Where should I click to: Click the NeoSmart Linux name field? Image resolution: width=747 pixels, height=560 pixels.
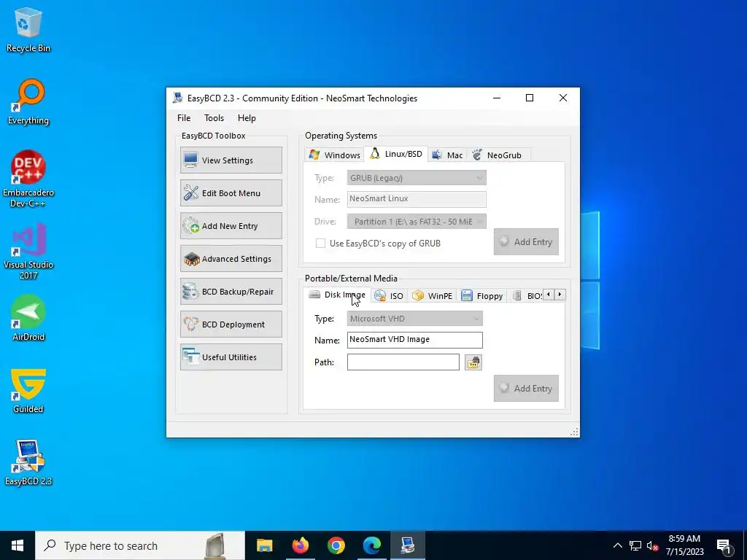tap(417, 199)
